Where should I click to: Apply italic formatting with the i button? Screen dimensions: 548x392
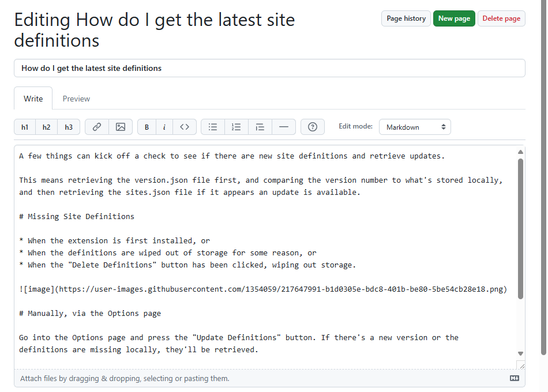click(164, 127)
